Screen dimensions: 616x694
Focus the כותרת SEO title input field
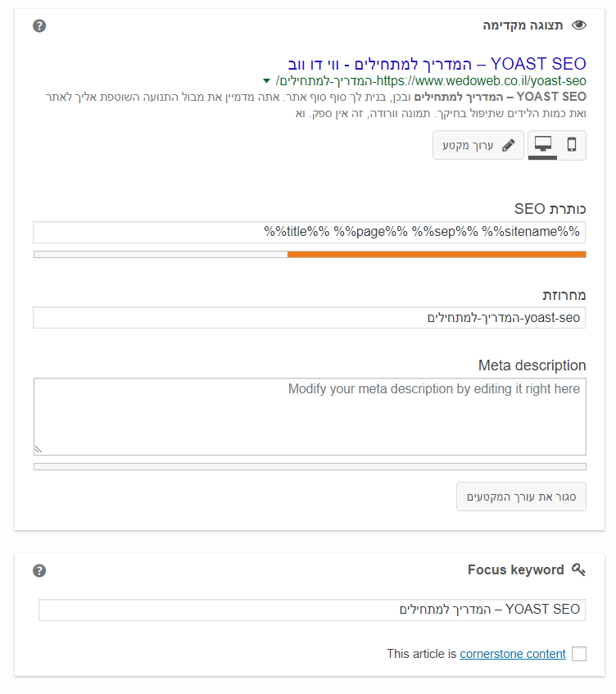coord(310,232)
